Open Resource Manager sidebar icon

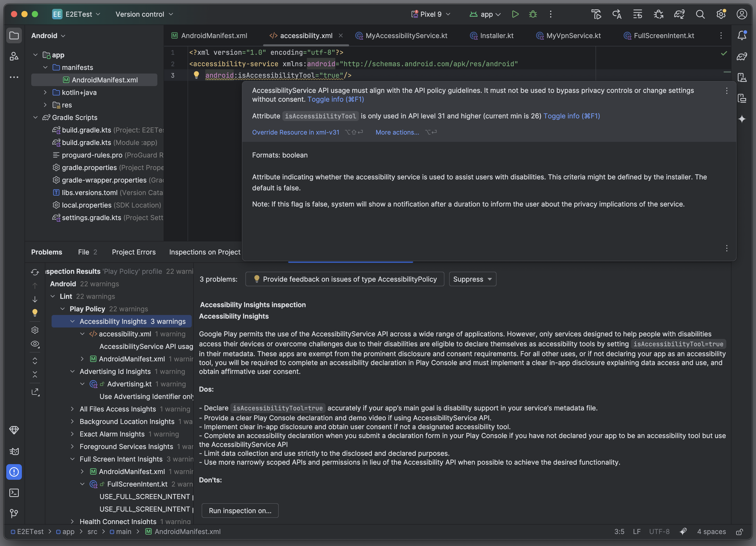tap(14, 56)
